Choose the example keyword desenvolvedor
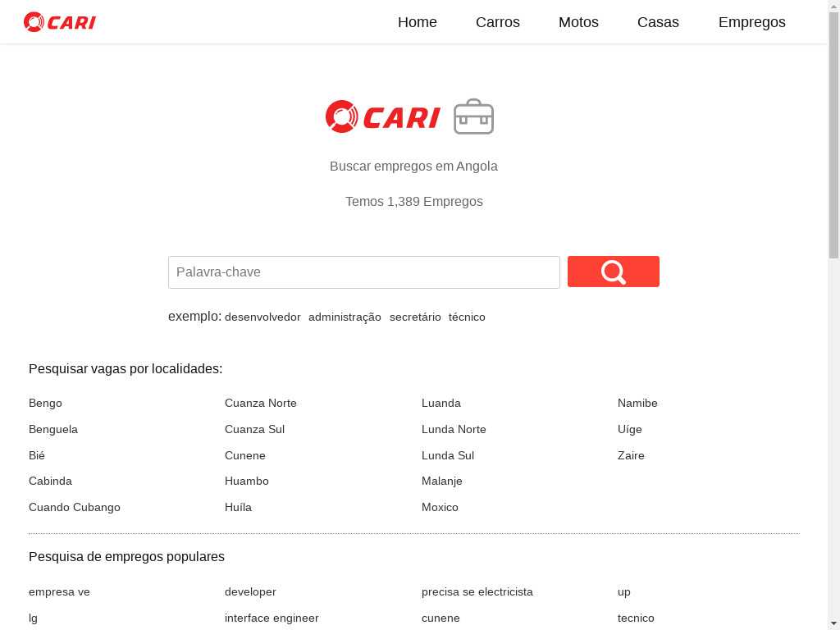 262,317
